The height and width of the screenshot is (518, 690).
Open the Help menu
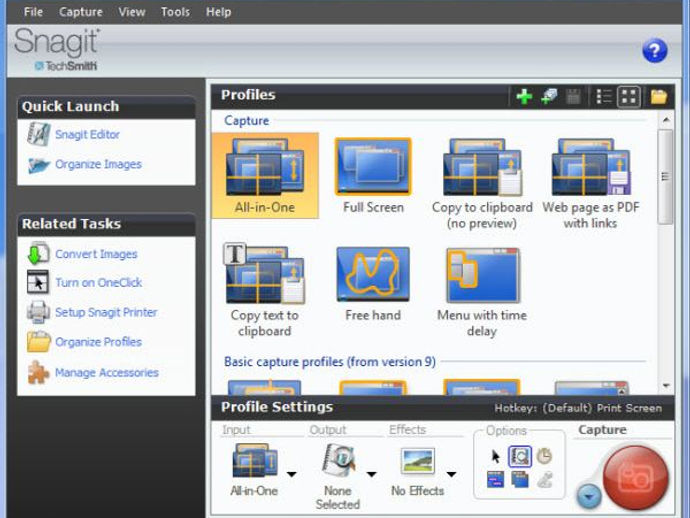[x=218, y=12]
